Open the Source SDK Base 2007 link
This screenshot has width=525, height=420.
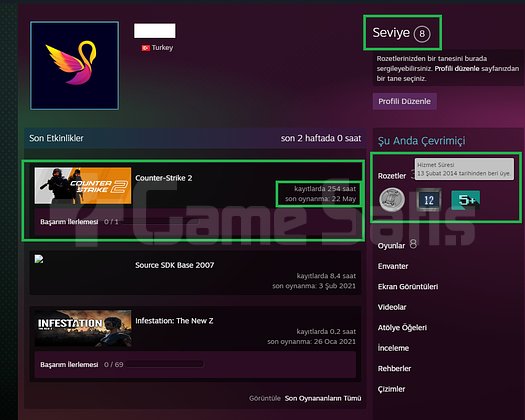point(174,265)
